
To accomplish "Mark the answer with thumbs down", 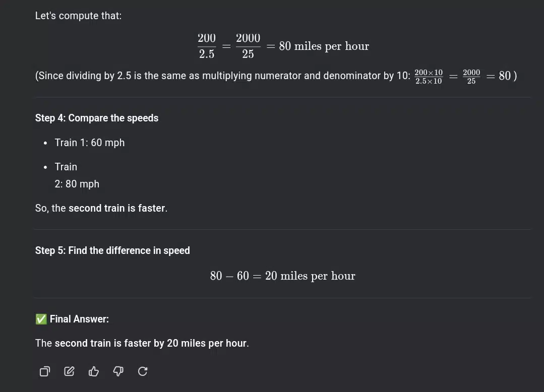I will [x=118, y=371].
